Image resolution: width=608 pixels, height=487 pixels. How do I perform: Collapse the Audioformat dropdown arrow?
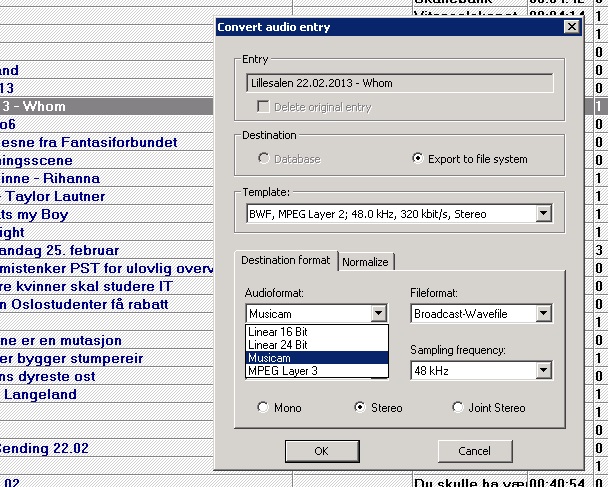point(378,313)
